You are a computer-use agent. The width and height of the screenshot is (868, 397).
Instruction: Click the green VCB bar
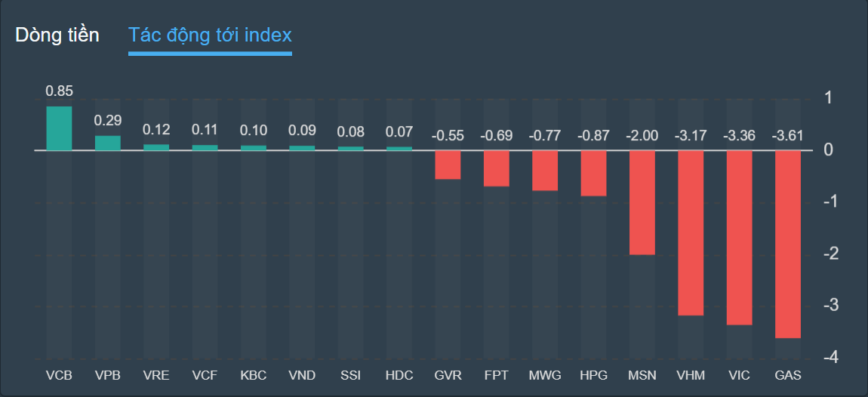[x=60, y=128]
